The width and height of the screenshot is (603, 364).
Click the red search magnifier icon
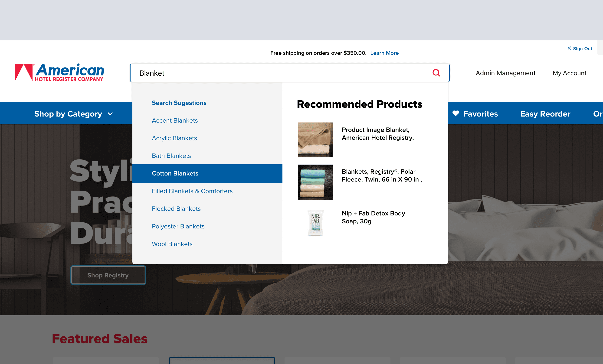coord(436,73)
